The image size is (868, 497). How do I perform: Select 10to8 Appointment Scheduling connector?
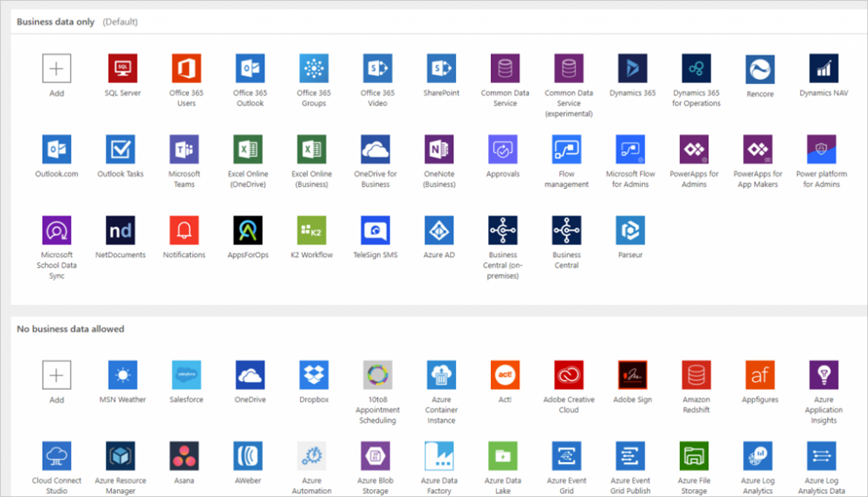(x=378, y=375)
